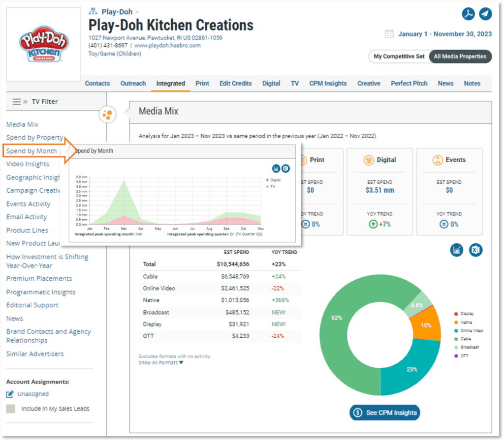Switch to My Competitive Set
The image size is (504, 441).
pos(399,57)
